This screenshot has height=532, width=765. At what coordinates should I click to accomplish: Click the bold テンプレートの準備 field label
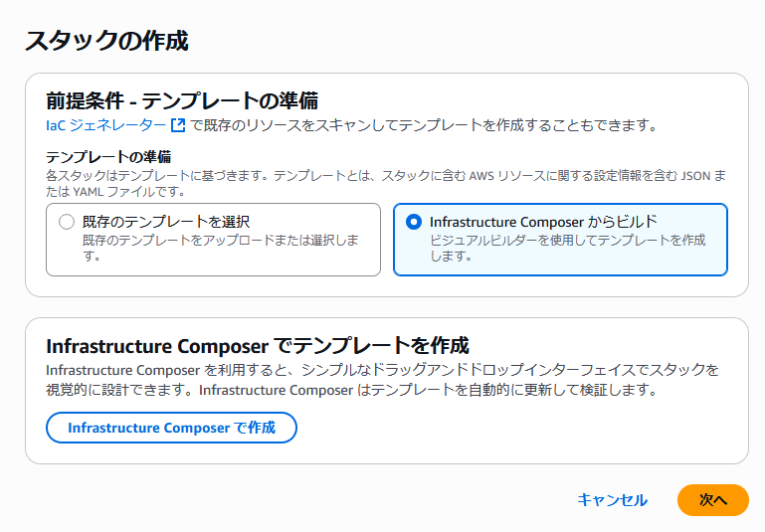tap(108, 157)
